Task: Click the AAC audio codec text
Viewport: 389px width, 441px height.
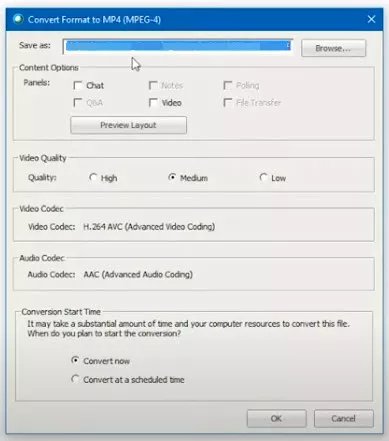Action: coord(138,275)
